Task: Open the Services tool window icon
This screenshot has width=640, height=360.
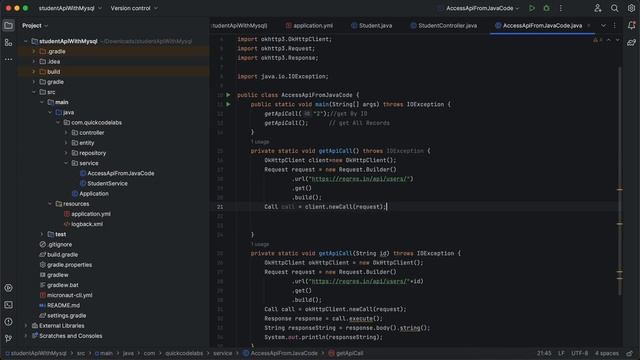Action: point(8,288)
